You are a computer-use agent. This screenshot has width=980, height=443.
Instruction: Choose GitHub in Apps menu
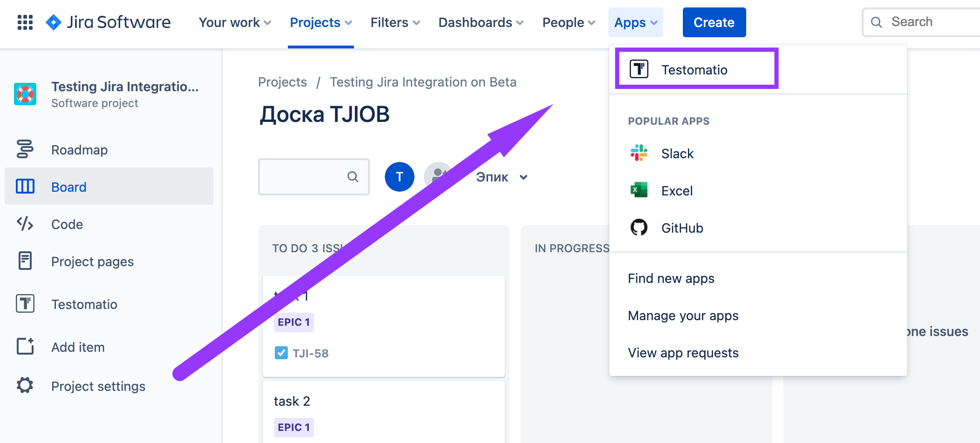[682, 228]
